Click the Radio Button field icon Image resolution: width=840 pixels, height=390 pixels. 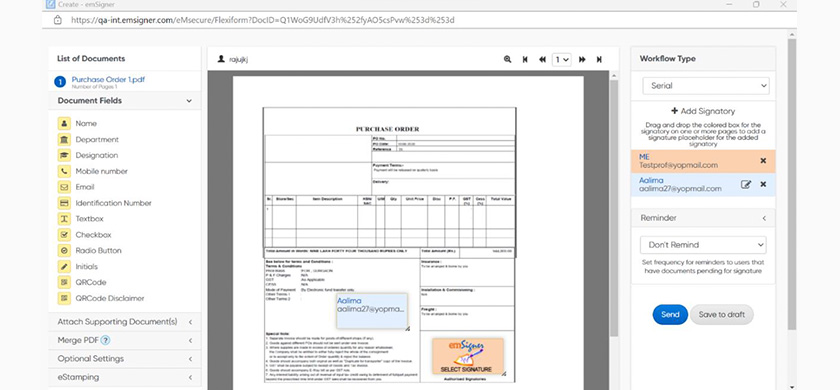pos(64,251)
